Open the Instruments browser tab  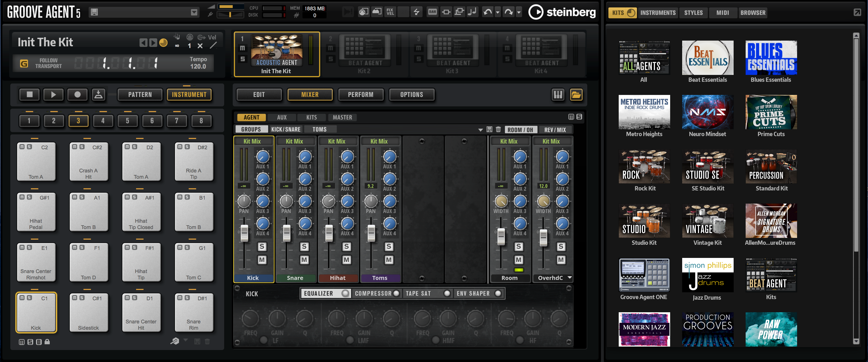click(x=658, y=13)
